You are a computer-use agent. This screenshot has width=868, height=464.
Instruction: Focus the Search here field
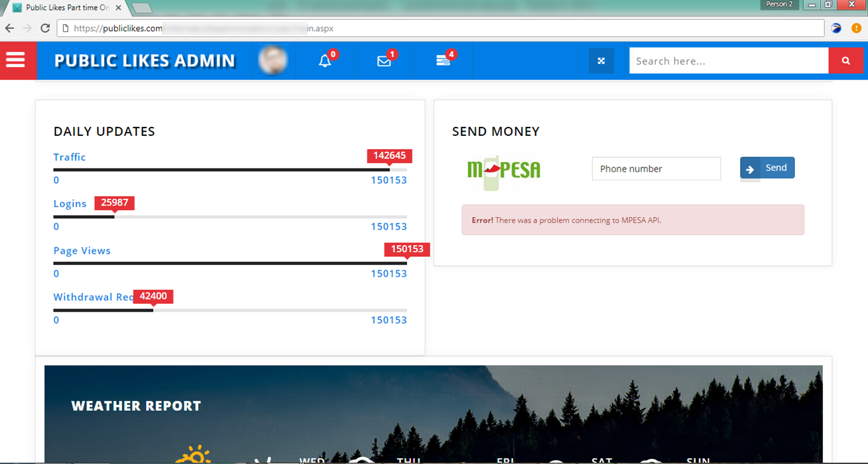tap(729, 61)
